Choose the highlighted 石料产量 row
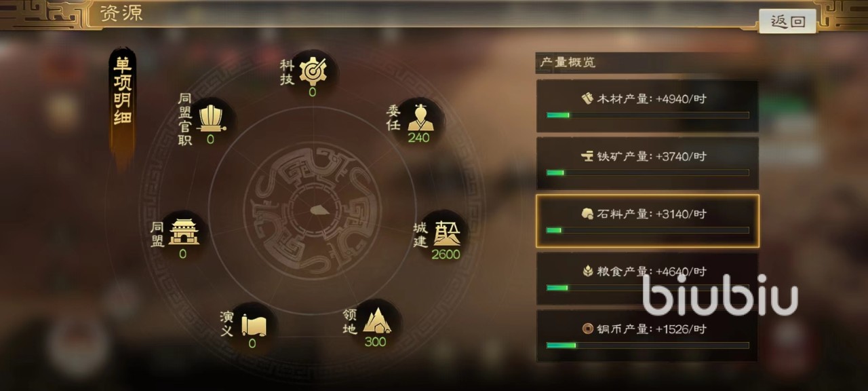868x391 pixels. click(x=647, y=221)
